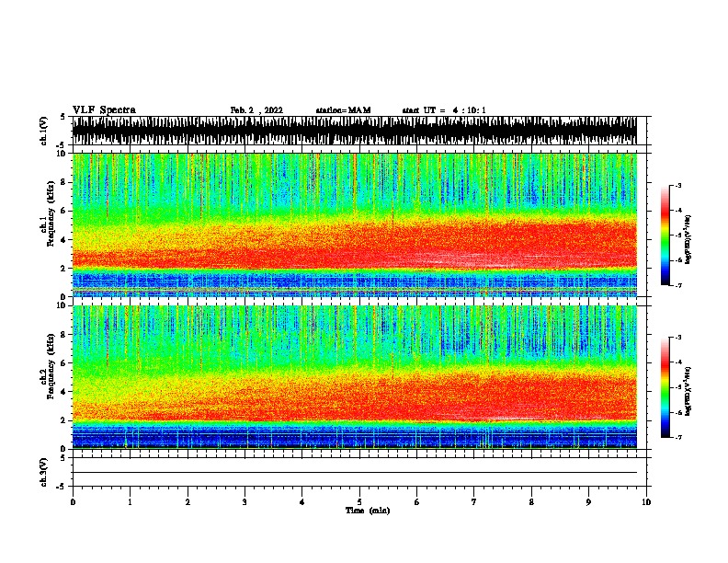Click time axis tick label "3"
Image resolution: width=728 pixels, height=563 pixels.
click(x=245, y=501)
